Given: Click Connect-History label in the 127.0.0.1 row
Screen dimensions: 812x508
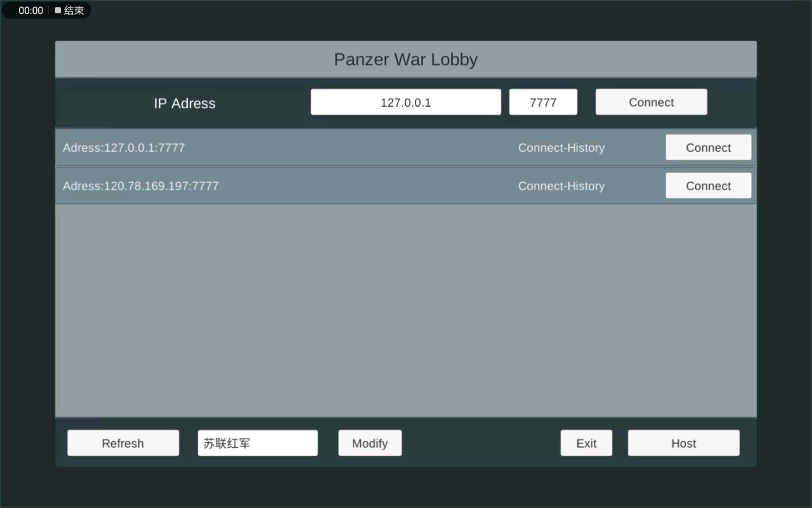Looking at the screenshot, I should coord(561,147).
